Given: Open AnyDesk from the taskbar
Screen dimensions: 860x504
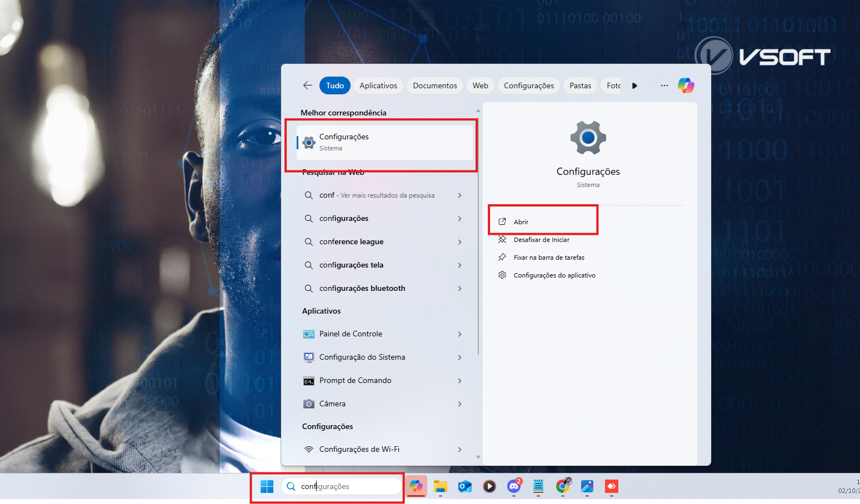Looking at the screenshot, I should (x=612, y=487).
